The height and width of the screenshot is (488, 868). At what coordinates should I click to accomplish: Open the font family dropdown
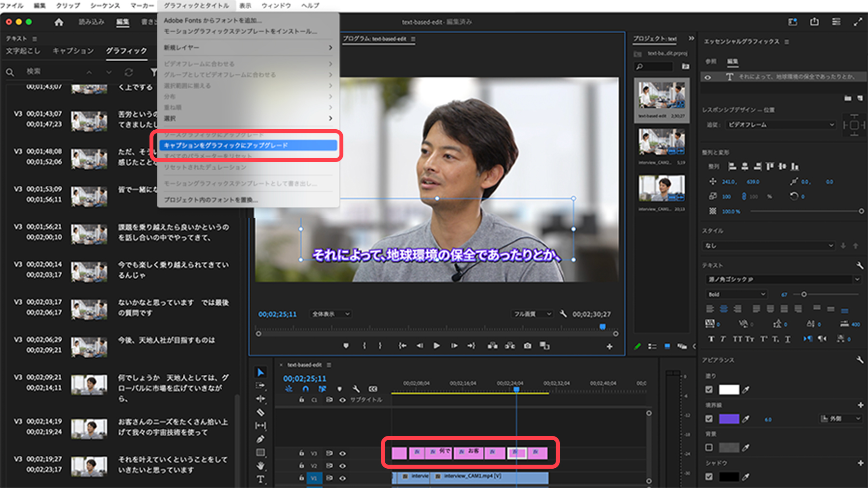click(x=784, y=279)
